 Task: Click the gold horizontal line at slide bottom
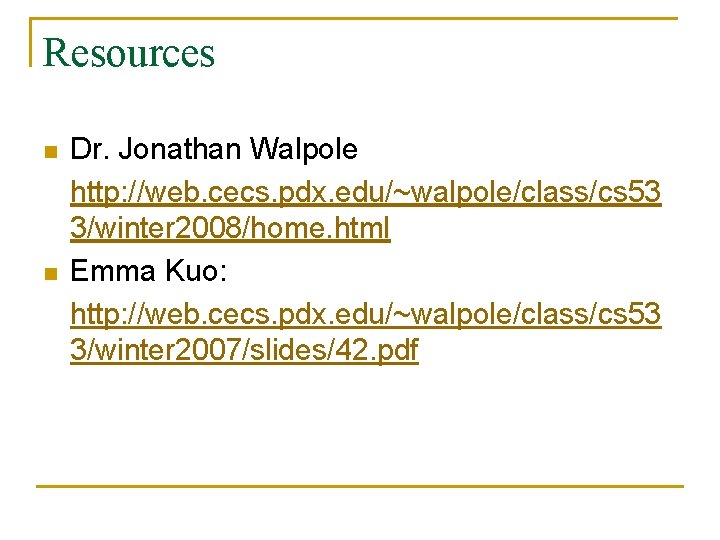[x=360, y=487]
